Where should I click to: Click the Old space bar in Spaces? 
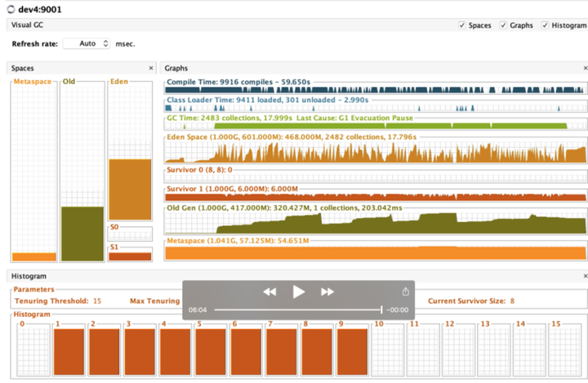[82, 233]
